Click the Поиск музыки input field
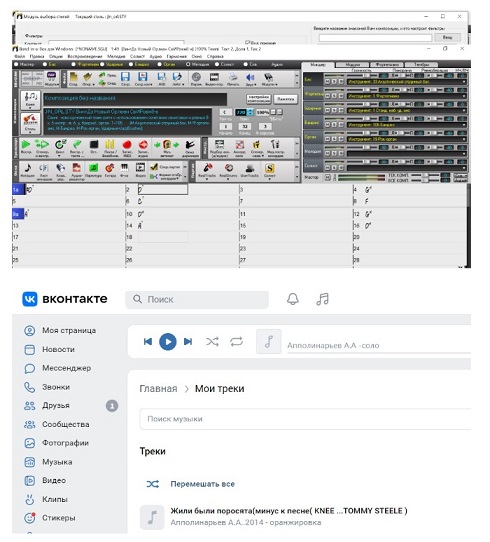The height and width of the screenshot is (542, 490). (x=305, y=419)
